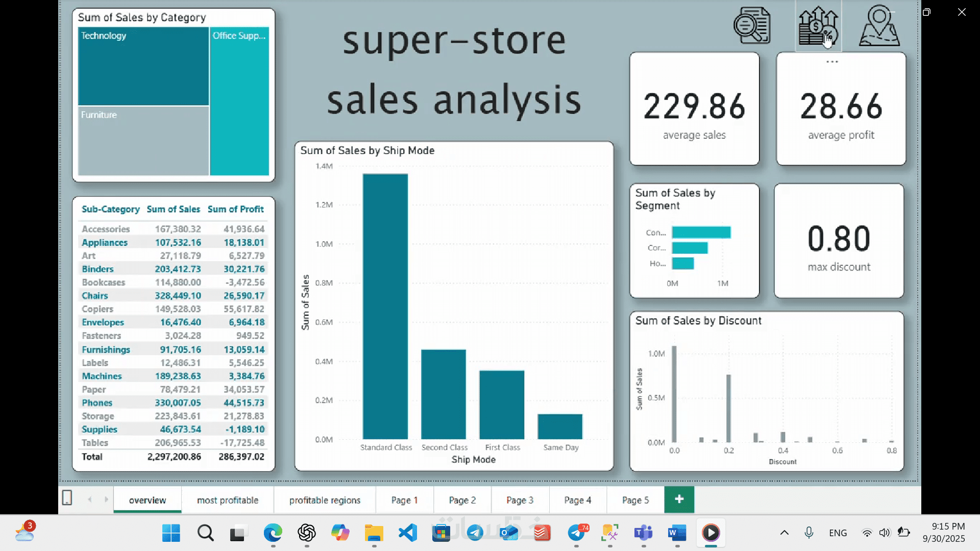The width and height of the screenshot is (980, 551).
Task: Toggle mobile layout phone icon
Action: click(x=67, y=498)
